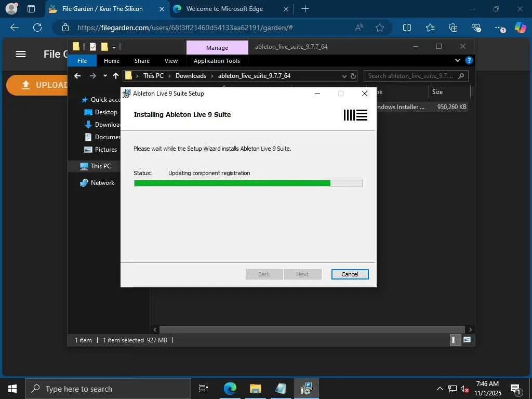Select Quick access in the navigation pane
The height and width of the screenshot is (399, 532).
(x=101, y=100)
